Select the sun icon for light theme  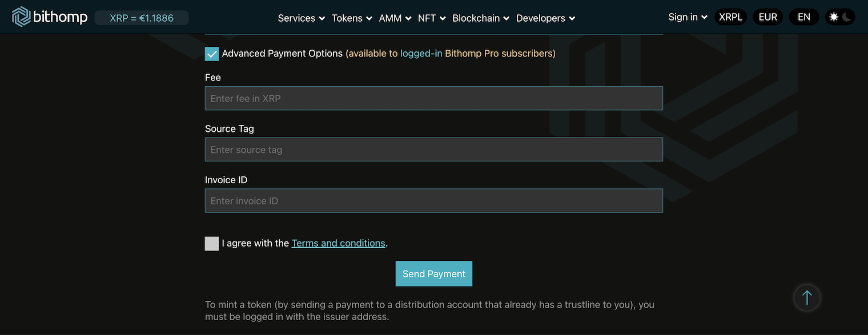point(833,17)
